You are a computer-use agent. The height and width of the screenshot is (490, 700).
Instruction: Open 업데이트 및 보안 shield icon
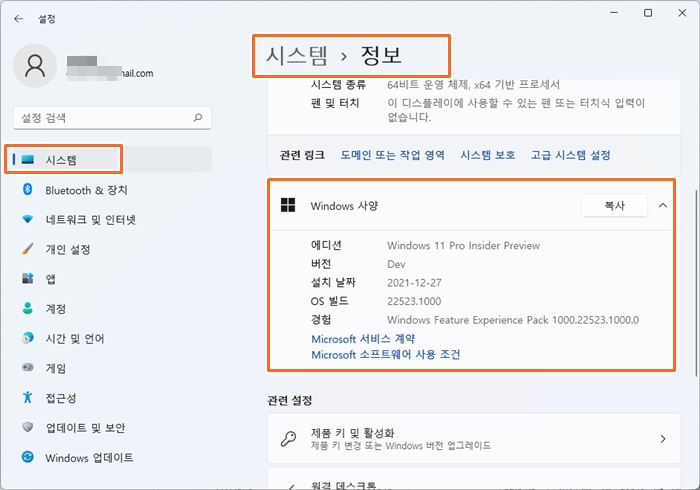[28, 427]
